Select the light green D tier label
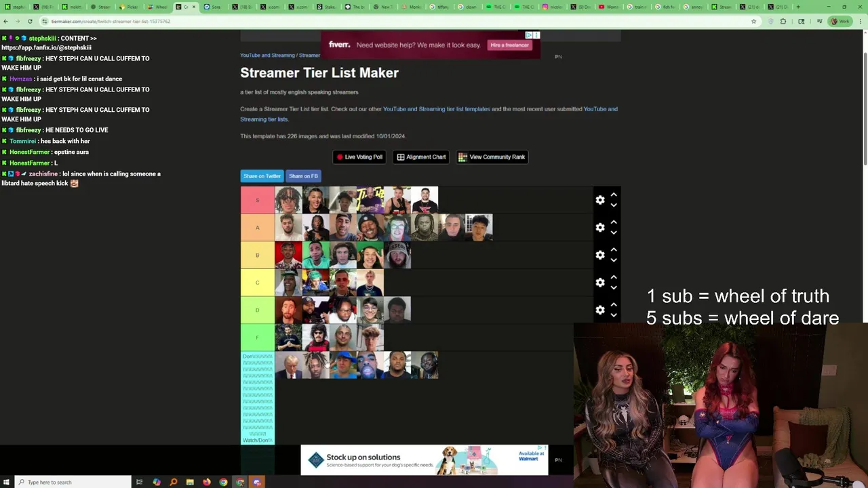This screenshot has height=488, width=868. pyautogui.click(x=257, y=310)
